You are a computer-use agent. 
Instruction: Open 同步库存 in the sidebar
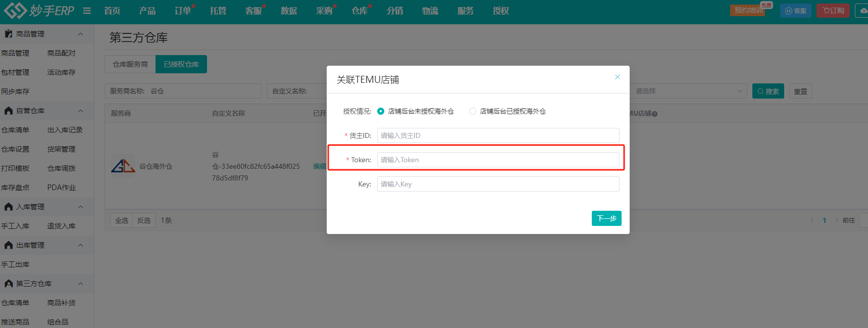click(x=15, y=91)
